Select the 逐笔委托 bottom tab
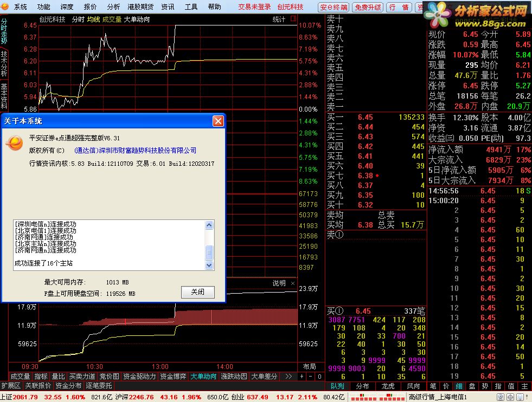This screenshot has width=532, height=402. [99, 386]
